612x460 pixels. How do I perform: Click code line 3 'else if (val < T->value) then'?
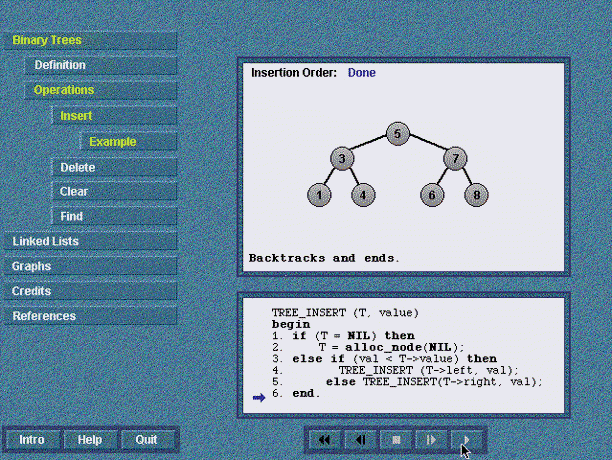pos(384,359)
